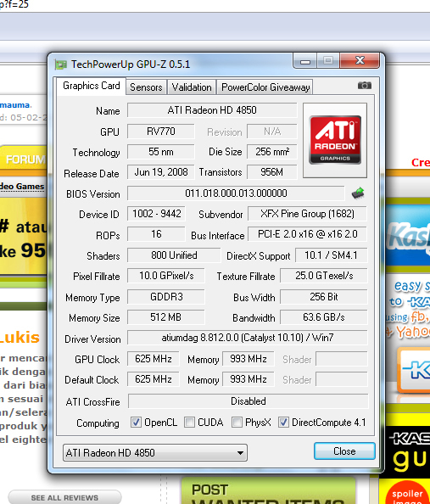The width and height of the screenshot is (430, 504).
Task: Click the Release Date value Jun 19, 2008
Action: click(160, 172)
